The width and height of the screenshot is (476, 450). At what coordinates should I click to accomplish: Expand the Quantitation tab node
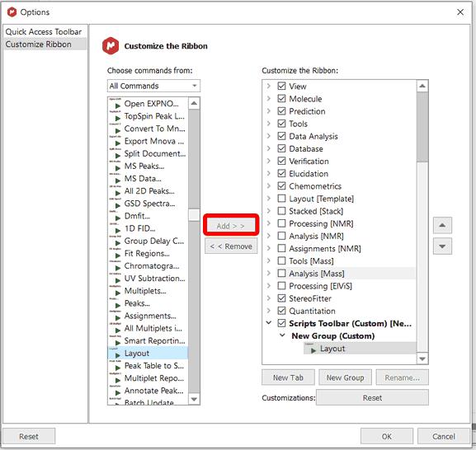[x=268, y=311]
